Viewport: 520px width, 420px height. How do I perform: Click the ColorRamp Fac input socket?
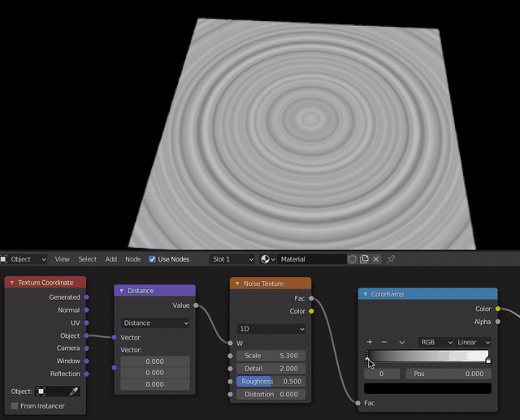(x=357, y=403)
